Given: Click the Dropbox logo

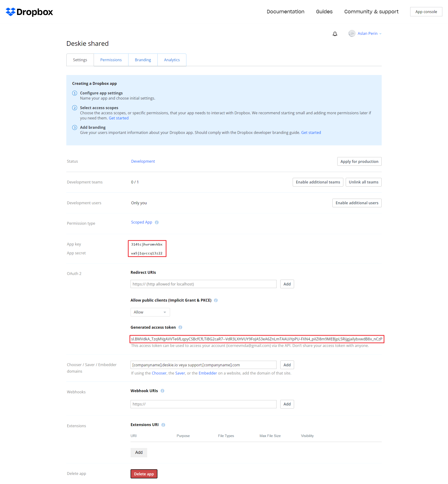Looking at the screenshot, I should click(29, 12).
